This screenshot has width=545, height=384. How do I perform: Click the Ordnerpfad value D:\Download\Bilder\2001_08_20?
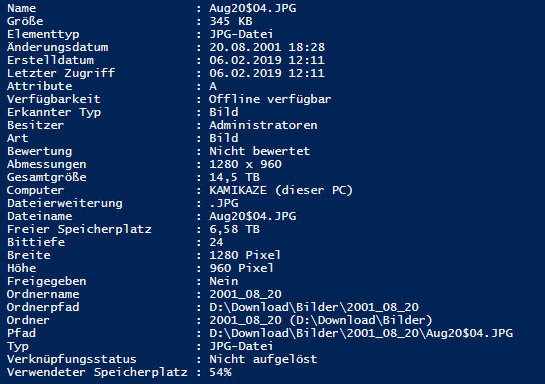pos(314,307)
